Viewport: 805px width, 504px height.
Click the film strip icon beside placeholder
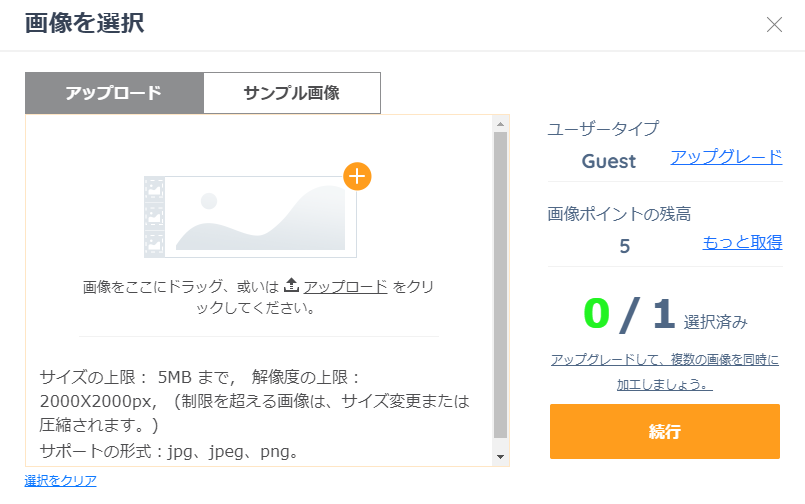154,217
